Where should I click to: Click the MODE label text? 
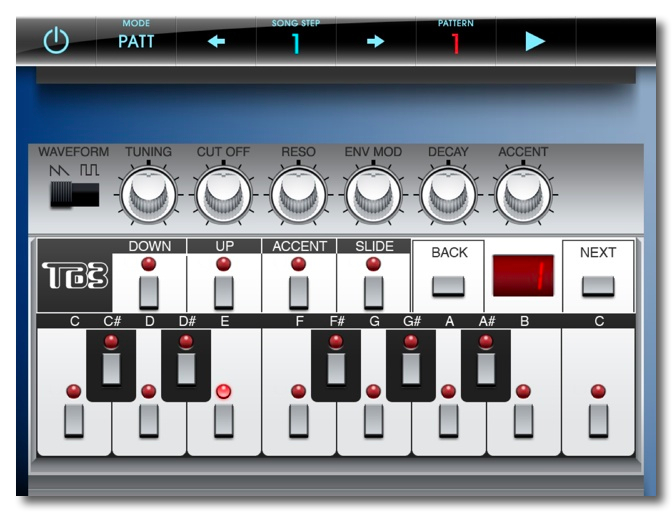coord(136,23)
